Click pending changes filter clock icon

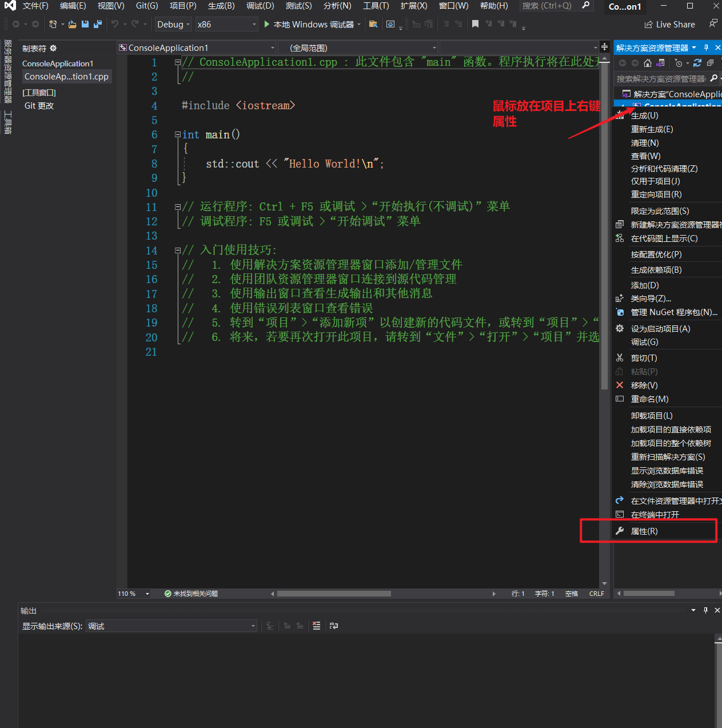click(679, 63)
